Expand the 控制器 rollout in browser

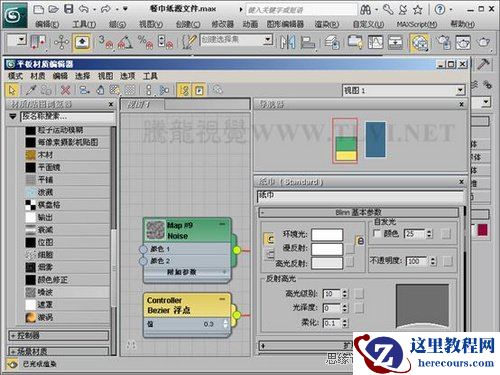pyautogui.click(x=59, y=335)
